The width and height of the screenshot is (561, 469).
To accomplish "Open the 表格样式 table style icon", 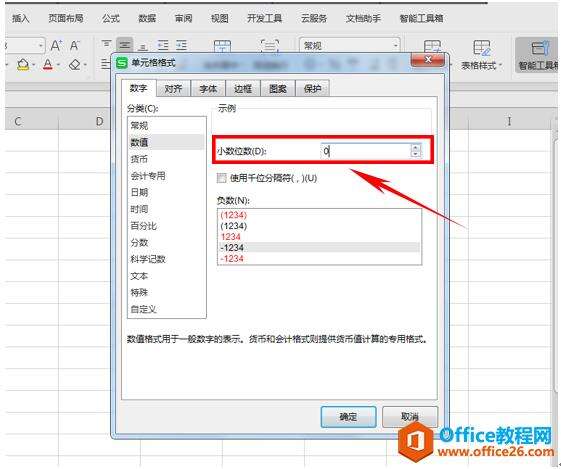I will pyautogui.click(x=481, y=47).
